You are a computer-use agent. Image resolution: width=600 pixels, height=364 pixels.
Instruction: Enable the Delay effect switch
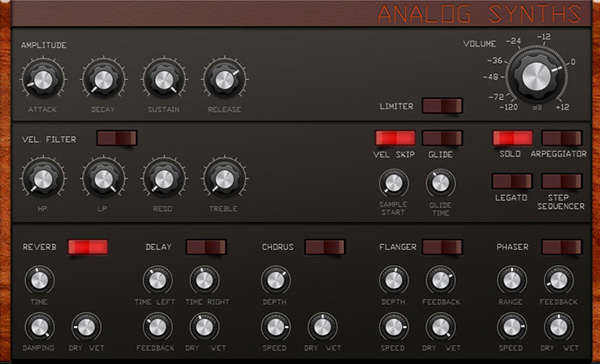tap(206, 247)
